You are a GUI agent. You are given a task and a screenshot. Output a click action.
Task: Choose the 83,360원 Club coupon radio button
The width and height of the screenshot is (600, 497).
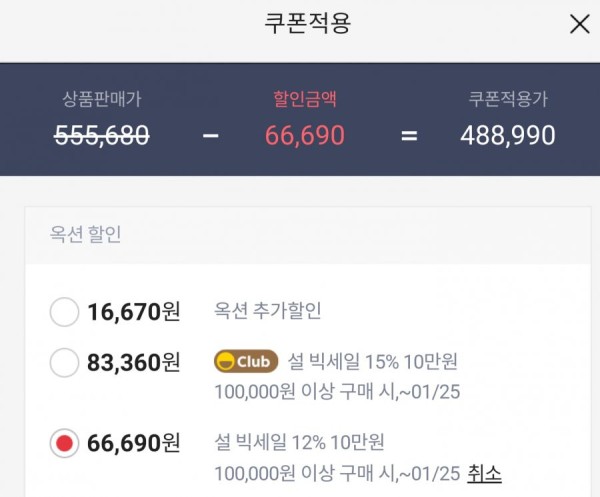tap(64, 362)
